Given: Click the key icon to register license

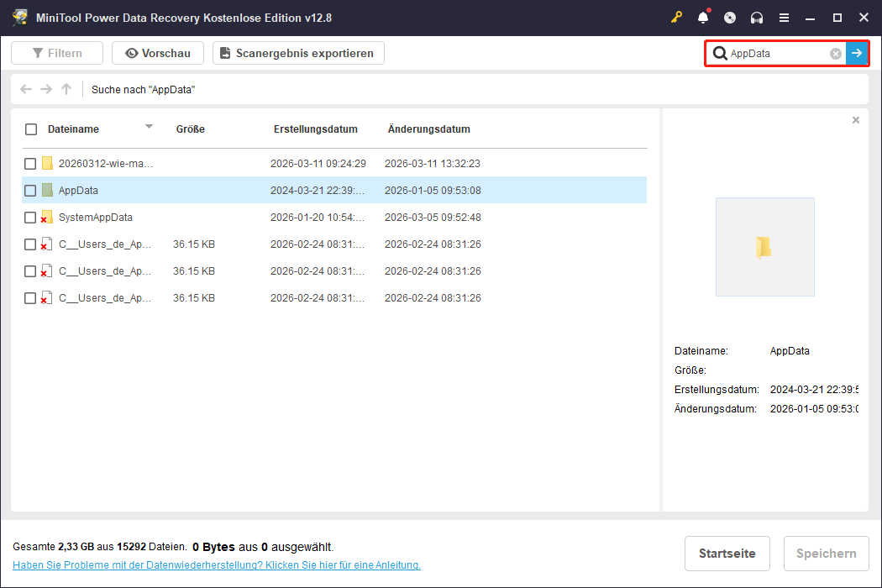Looking at the screenshot, I should (x=677, y=16).
